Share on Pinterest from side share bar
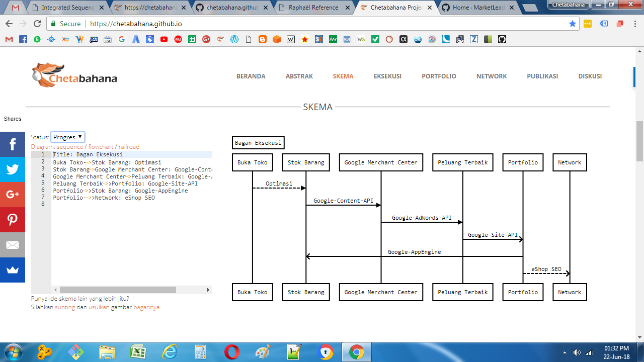Viewport: 644px width, 362px height. [x=13, y=220]
